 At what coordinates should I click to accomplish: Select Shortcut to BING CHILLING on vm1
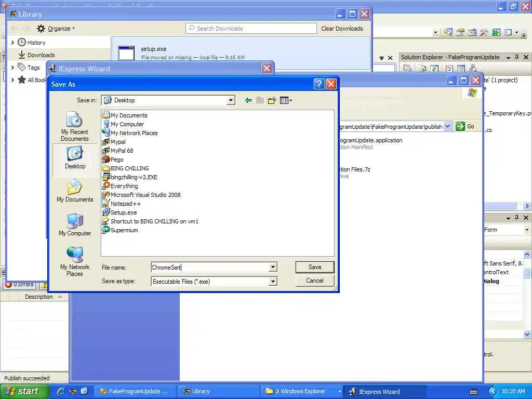pos(150,221)
